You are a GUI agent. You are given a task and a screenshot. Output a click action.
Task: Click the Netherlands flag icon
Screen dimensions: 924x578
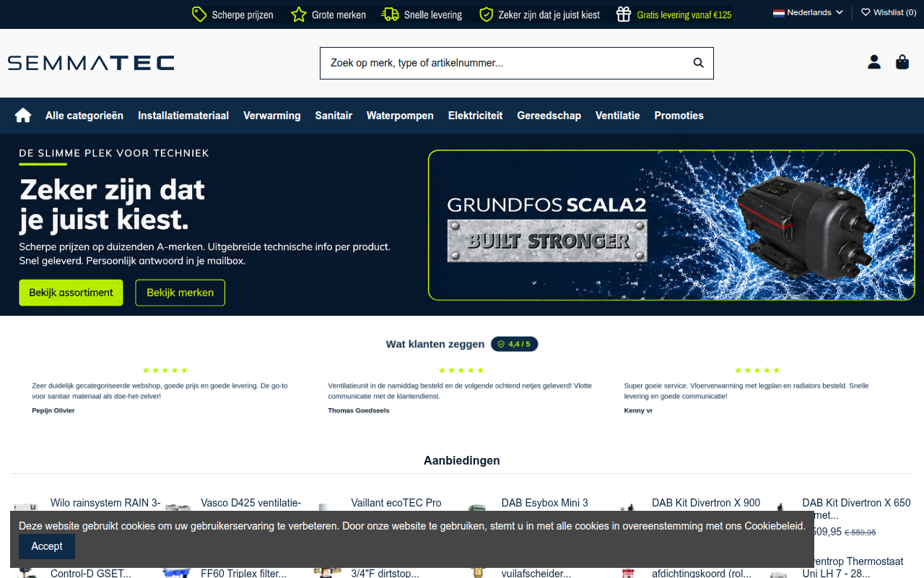click(779, 12)
